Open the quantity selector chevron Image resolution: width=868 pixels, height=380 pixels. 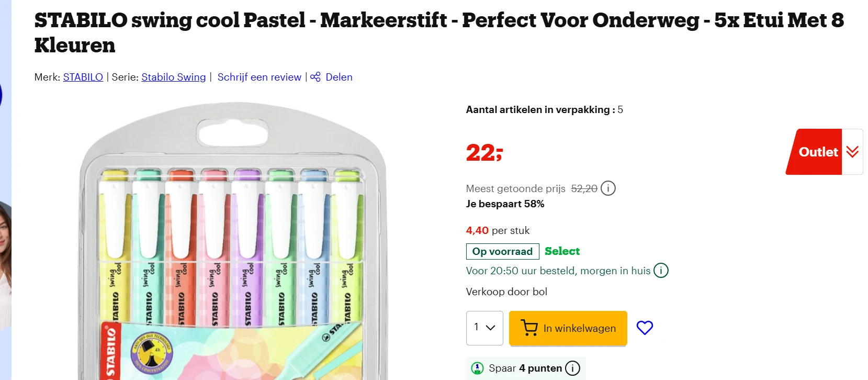coord(490,328)
